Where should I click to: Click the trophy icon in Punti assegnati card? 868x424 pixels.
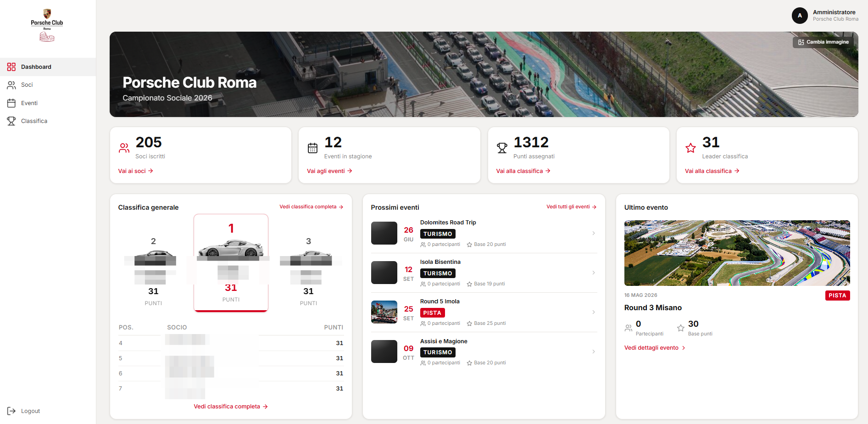point(502,148)
